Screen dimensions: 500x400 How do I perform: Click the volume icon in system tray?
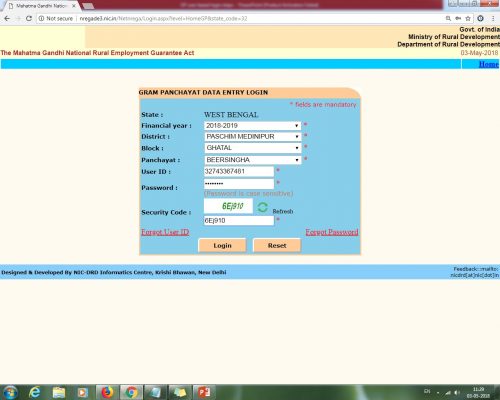click(x=457, y=393)
